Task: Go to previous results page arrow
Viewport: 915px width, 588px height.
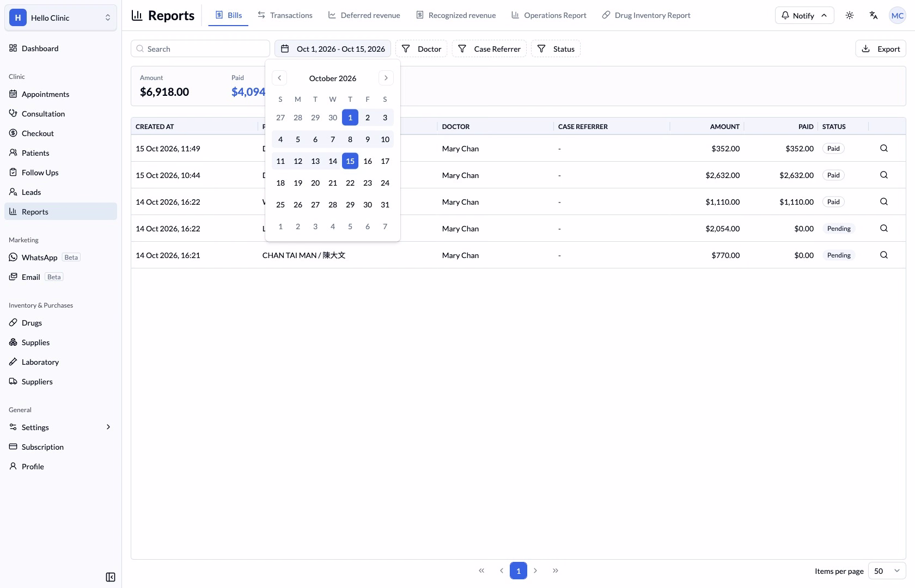Action: tap(501, 571)
